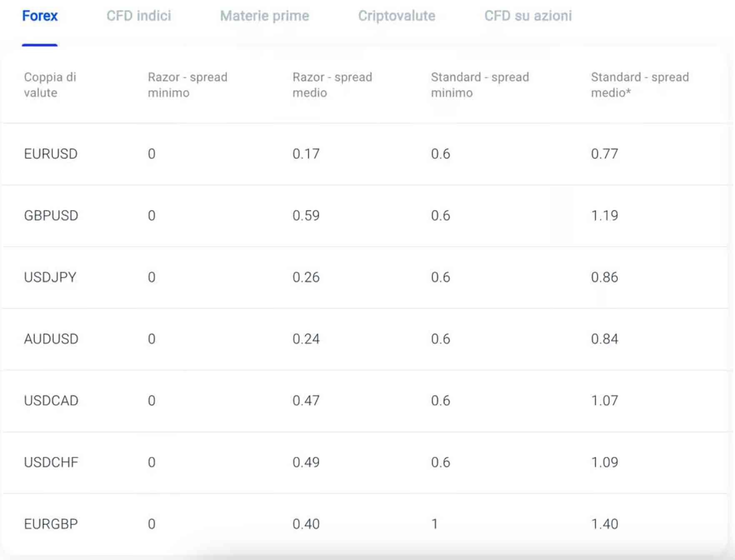
Task: Select the GBPUSD currency pair
Action: pos(51,215)
